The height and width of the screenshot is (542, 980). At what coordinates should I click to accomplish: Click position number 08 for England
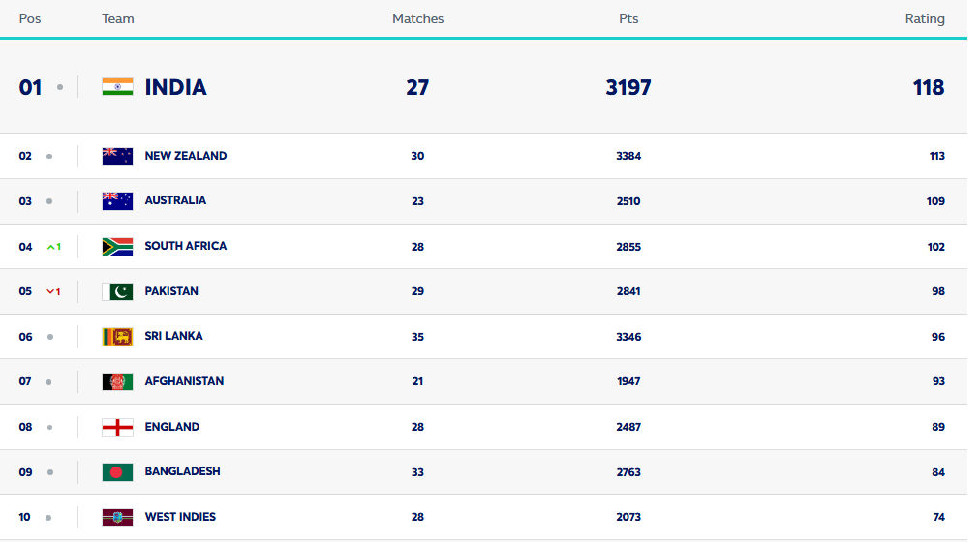[25, 427]
